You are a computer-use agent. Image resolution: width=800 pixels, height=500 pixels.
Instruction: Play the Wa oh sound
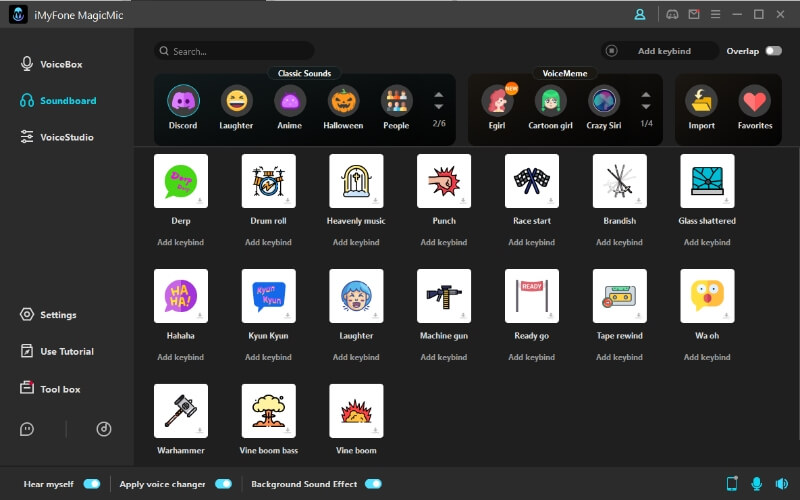(707, 296)
